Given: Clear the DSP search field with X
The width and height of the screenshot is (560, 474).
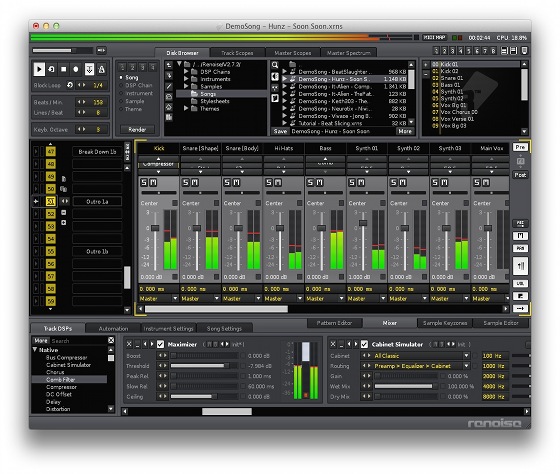Looking at the screenshot, I should pyautogui.click(x=111, y=340).
